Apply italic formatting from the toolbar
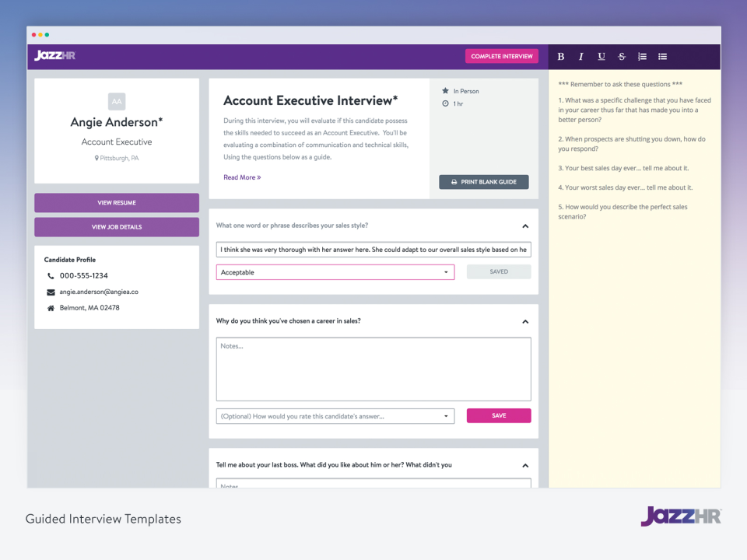 click(580, 56)
